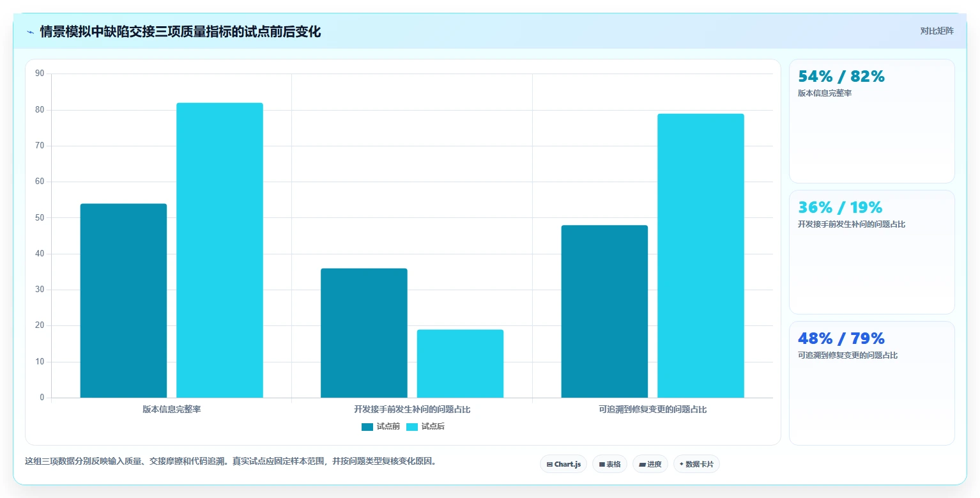Click the 版本信息完整率 x-axis label
The height and width of the screenshot is (498, 980).
172,409
